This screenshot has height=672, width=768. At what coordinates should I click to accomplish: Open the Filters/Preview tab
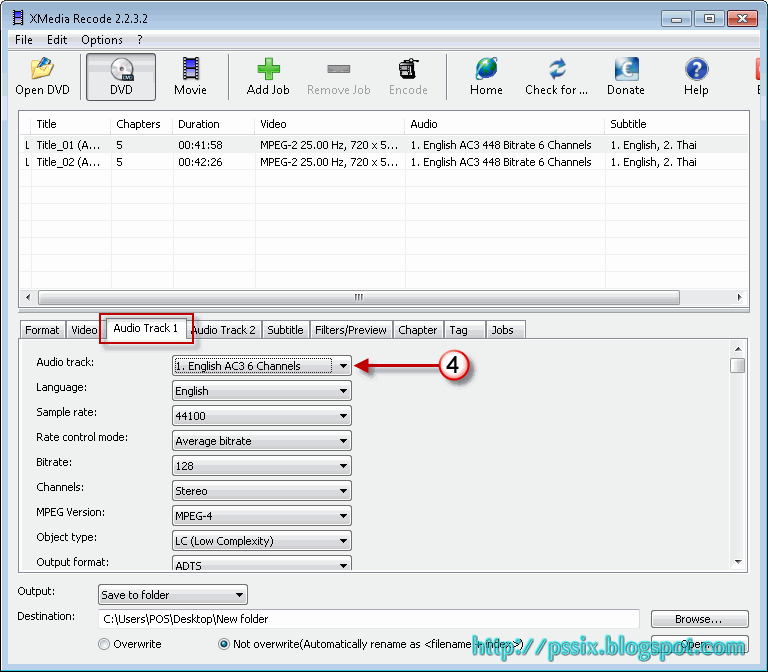(x=351, y=330)
